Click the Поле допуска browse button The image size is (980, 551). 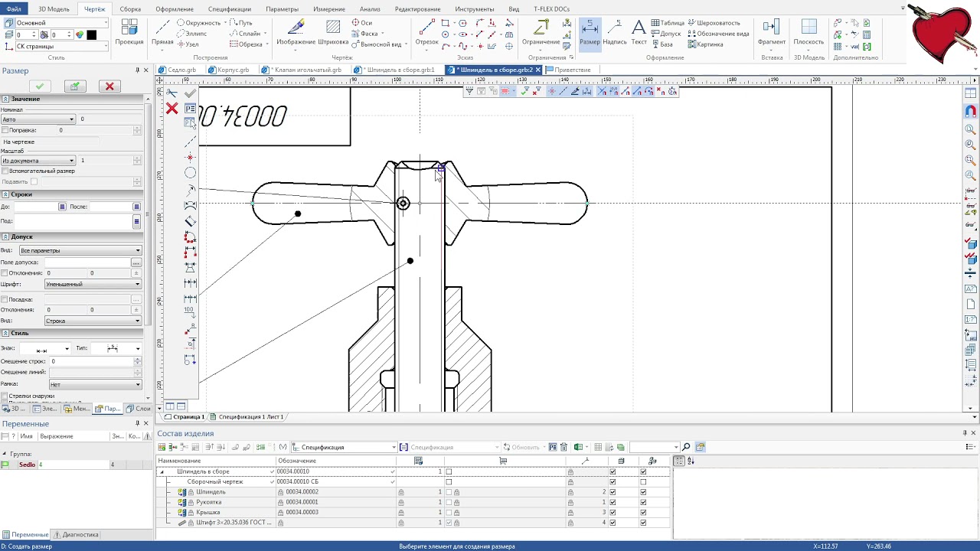136,262
